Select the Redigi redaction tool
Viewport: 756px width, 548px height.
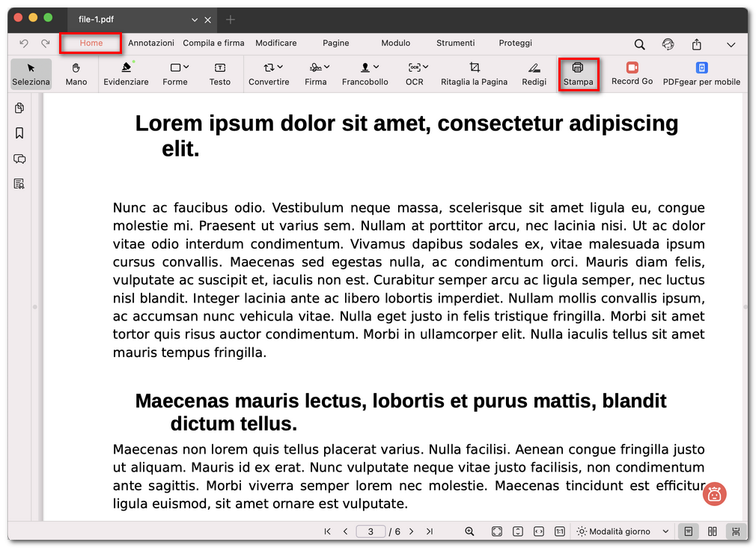pyautogui.click(x=534, y=73)
